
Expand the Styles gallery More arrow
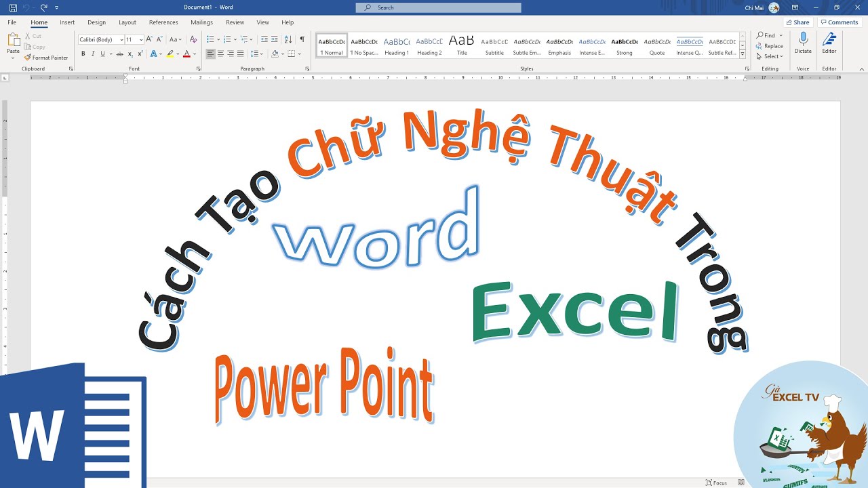pyautogui.click(x=743, y=54)
